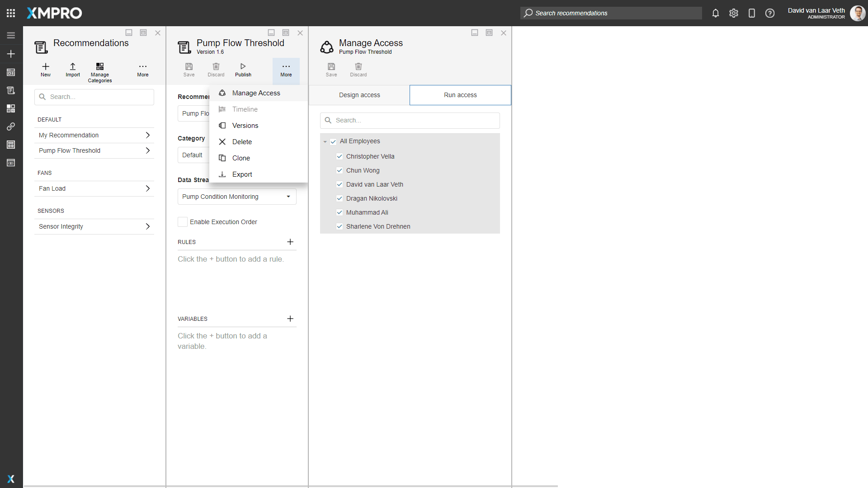Open the app launcher grid icon

11,13
